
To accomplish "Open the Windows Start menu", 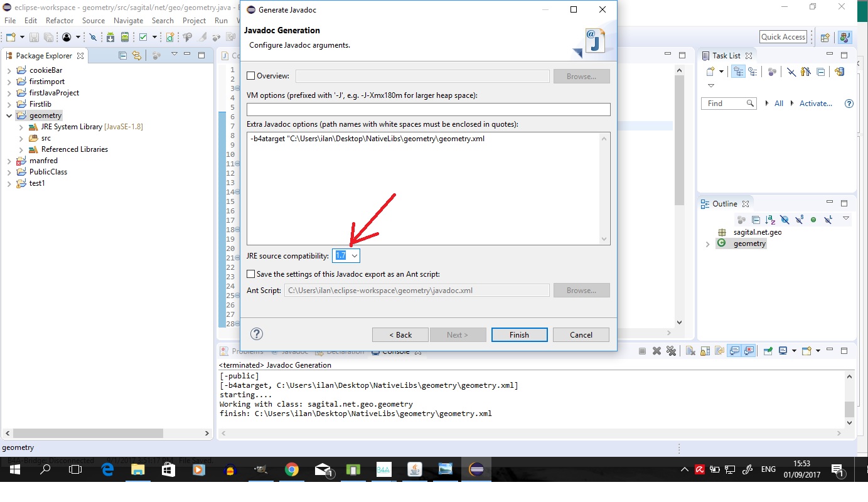I will [14, 469].
